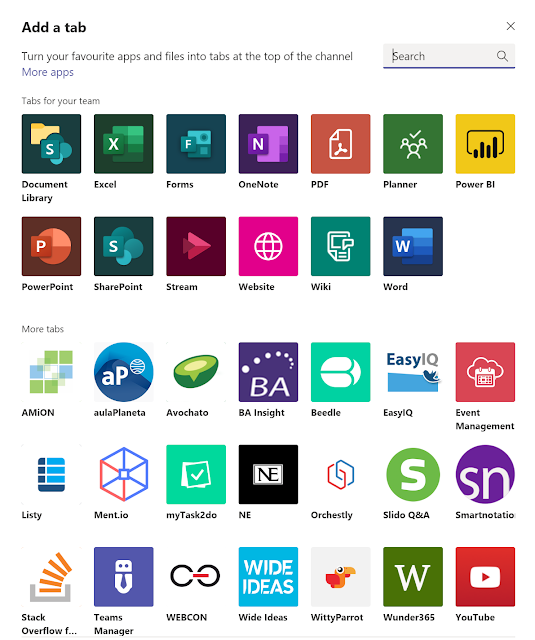535x640 pixels.
Task: Add a YouTube tab
Action: [x=485, y=577]
